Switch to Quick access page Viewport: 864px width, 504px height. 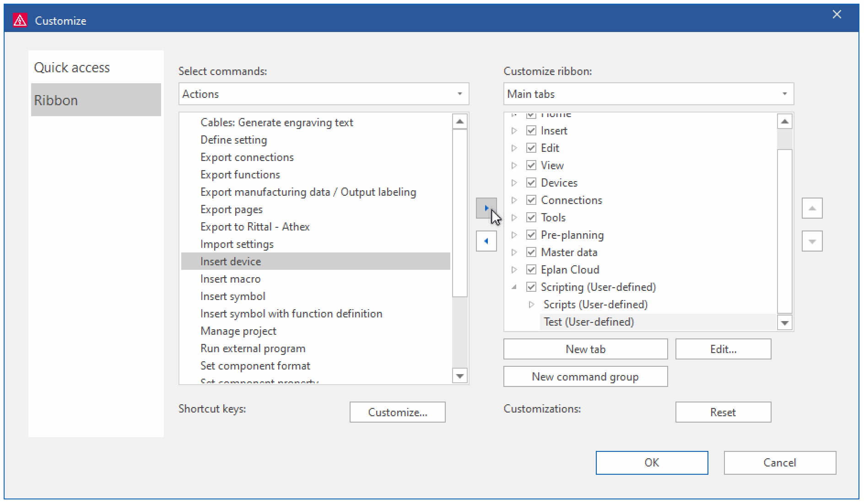pyautogui.click(x=96, y=67)
